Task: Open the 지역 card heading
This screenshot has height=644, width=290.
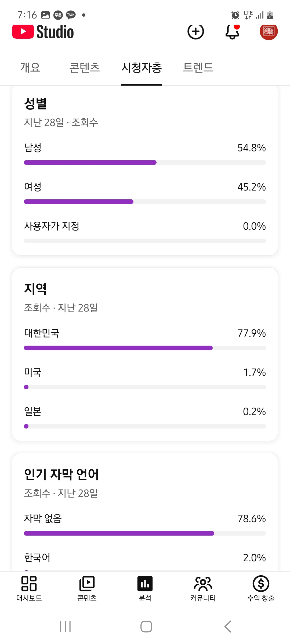Action: coord(35,289)
